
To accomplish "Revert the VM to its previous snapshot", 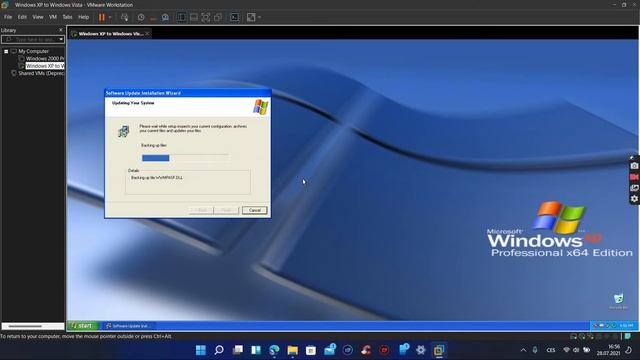I will [153, 17].
